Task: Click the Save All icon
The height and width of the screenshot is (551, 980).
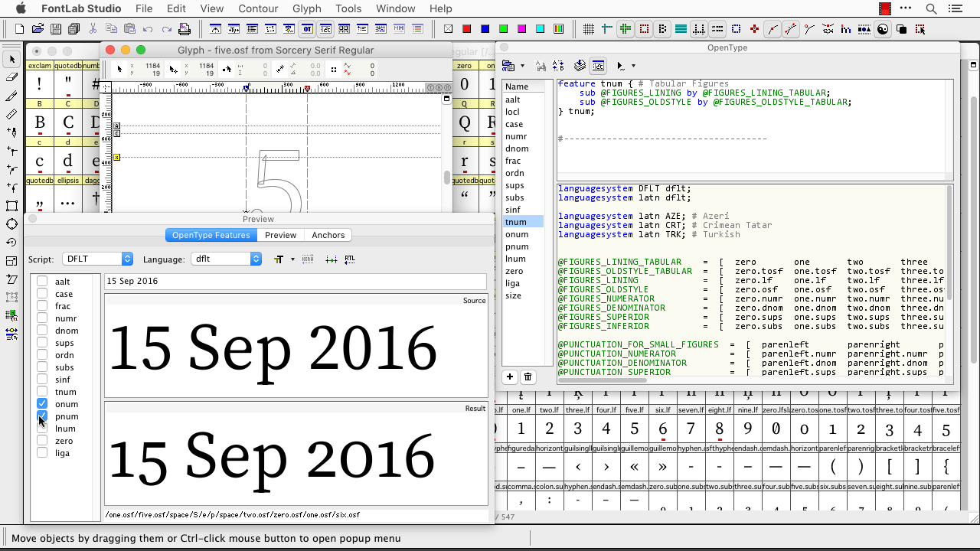Action: (74, 29)
